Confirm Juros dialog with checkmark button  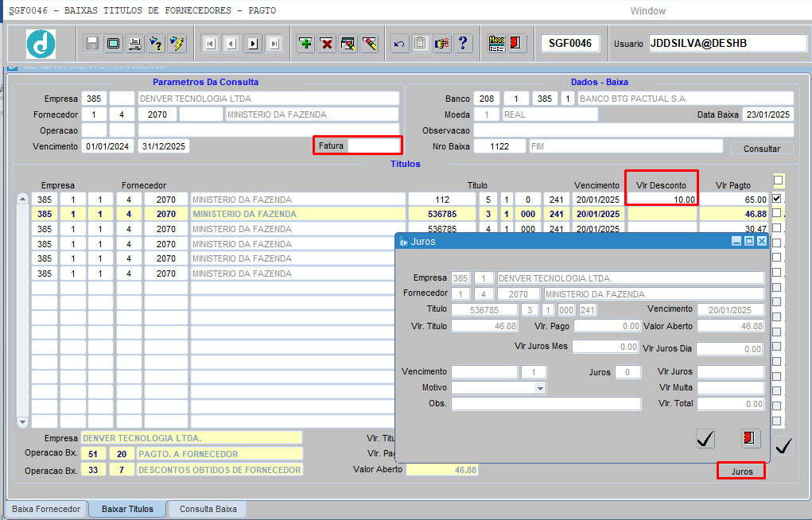pyautogui.click(x=705, y=439)
